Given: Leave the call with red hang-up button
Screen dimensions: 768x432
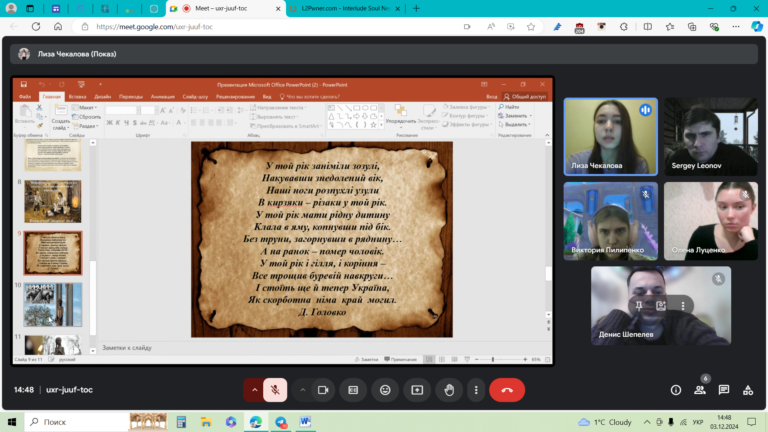Looking at the screenshot, I should 507,390.
